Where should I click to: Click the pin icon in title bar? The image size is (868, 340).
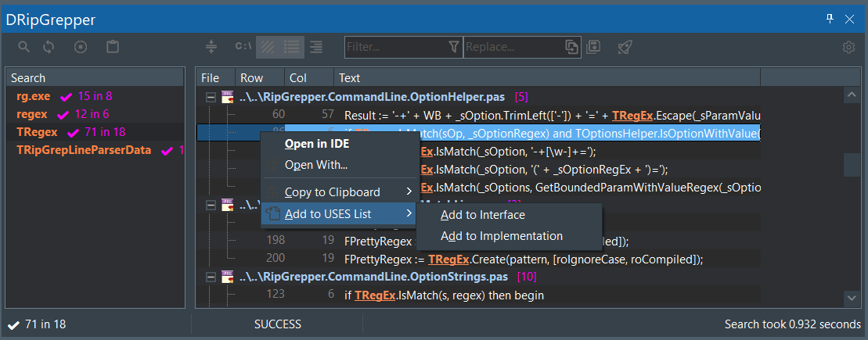point(830,19)
